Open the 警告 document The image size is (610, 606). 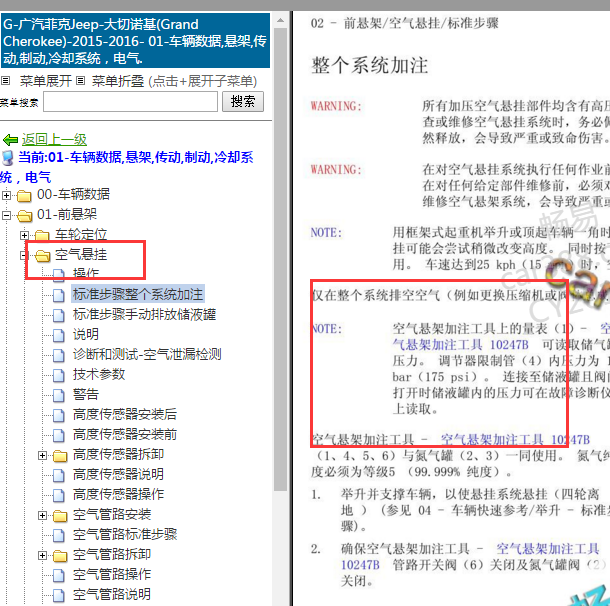point(86,394)
